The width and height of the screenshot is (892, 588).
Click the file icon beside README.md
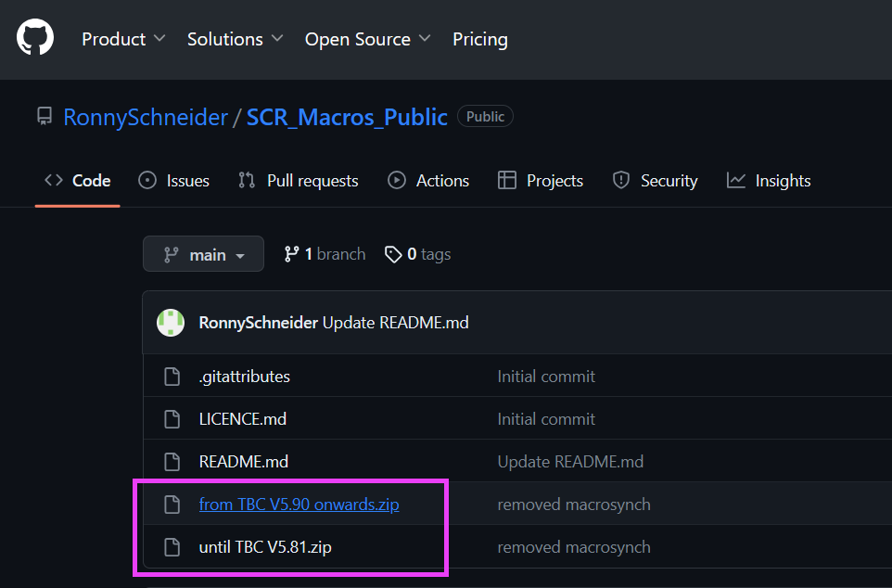[172, 462]
